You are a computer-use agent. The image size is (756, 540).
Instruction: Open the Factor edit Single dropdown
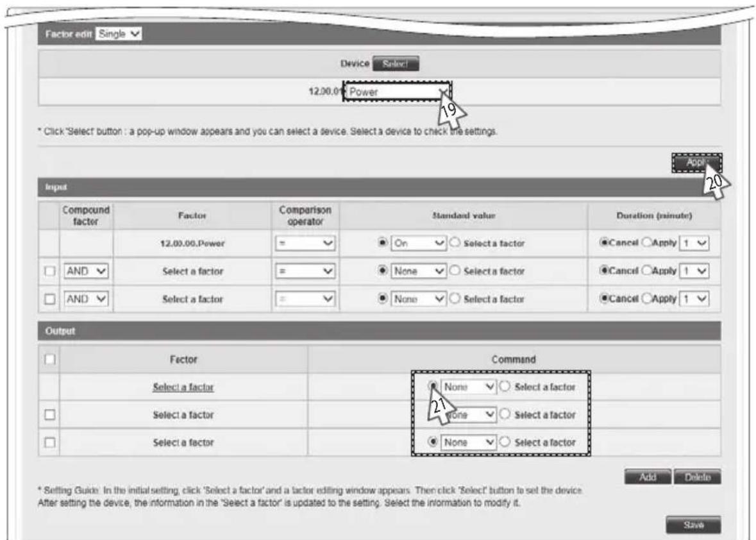tap(119, 34)
